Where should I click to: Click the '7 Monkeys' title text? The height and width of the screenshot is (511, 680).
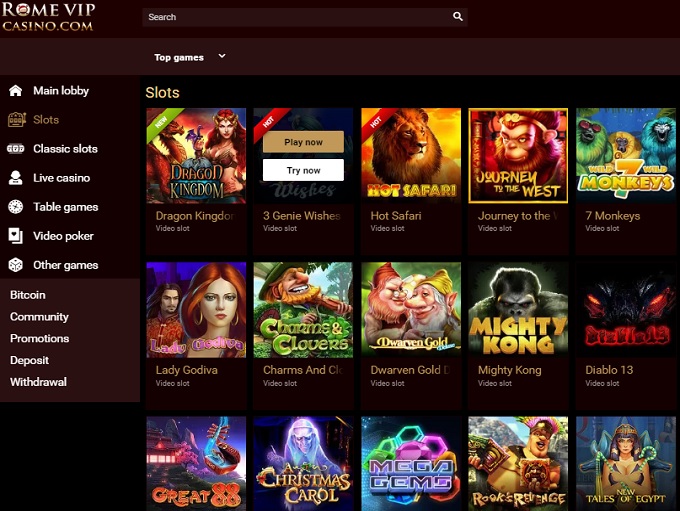(x=612, y=216)
